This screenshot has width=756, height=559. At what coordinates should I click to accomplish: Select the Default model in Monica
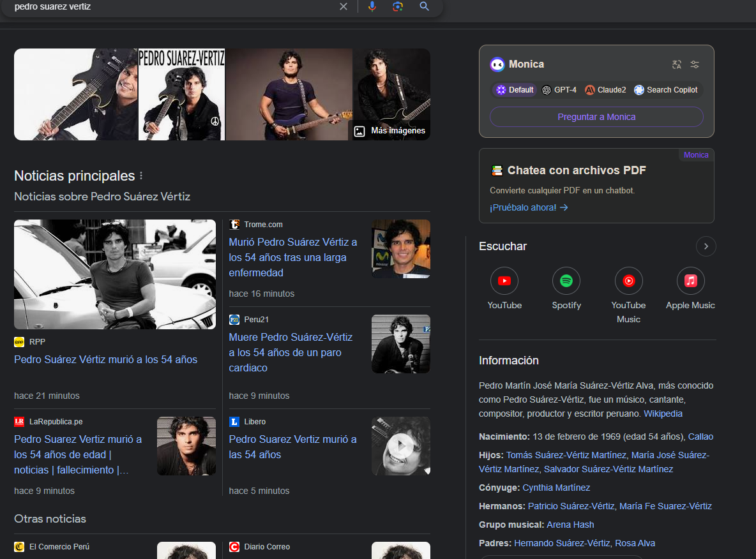[x=515, y=89]
